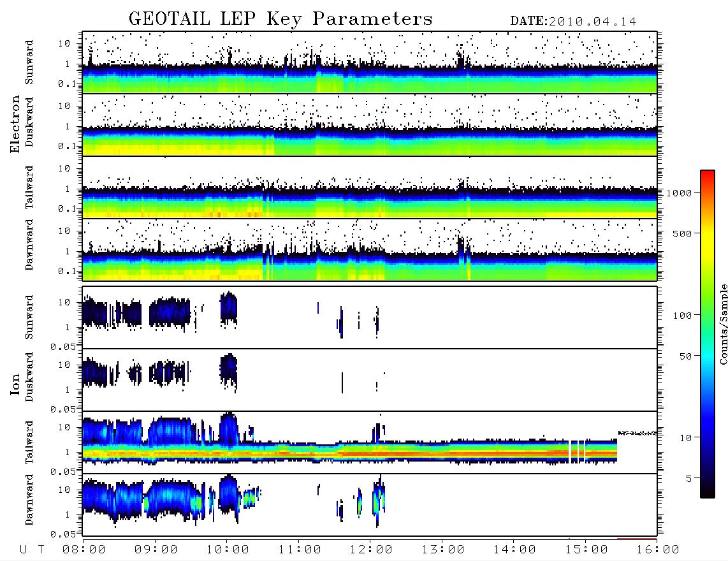Click the colorbar tick value 5
This screenshot has width=728, height=561.
[689, 479]
